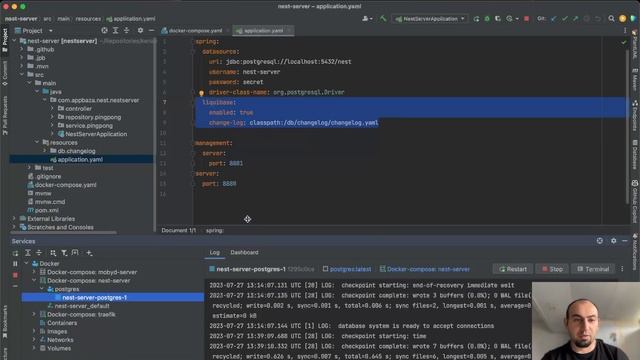Click the Debug icon in top toolbar
Image resolution: width=640 pixels, height=360 pixels.
tap(487, 19)
